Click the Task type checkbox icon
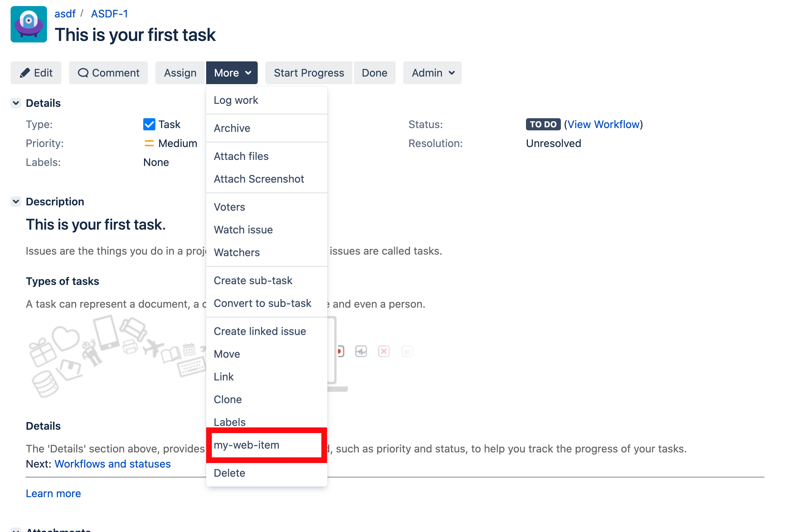This screenshot has height=532, width=789. click(149, 124)
